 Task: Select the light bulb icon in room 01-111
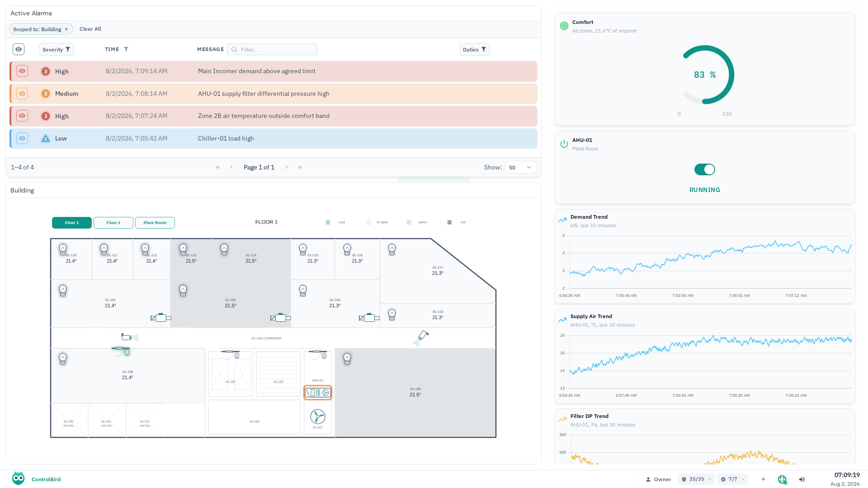tap(104, 249)
